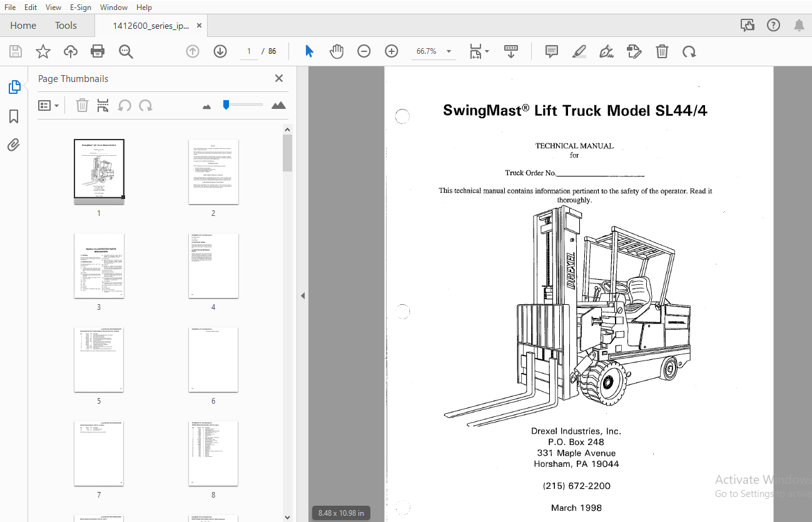Activate the Hand pan tool

[x=337, y=51]
